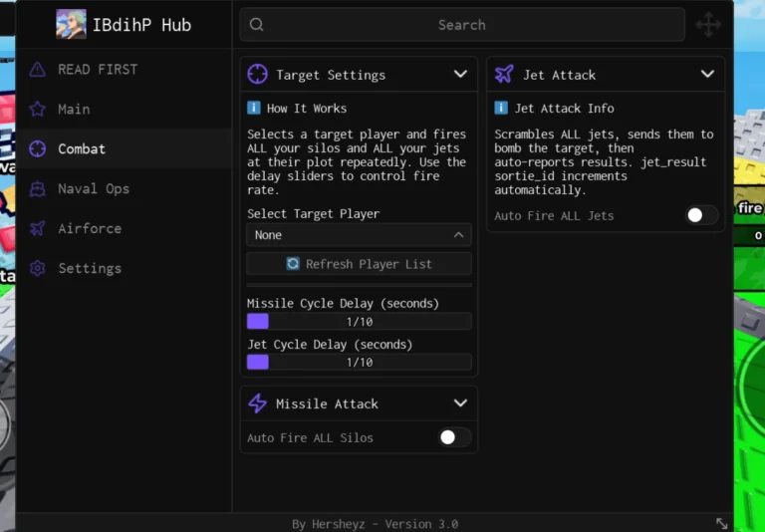Click the Missile Cycle Delay (seconds) label
The width and height of the screenshot is (765, 532).
coord(343,304)
